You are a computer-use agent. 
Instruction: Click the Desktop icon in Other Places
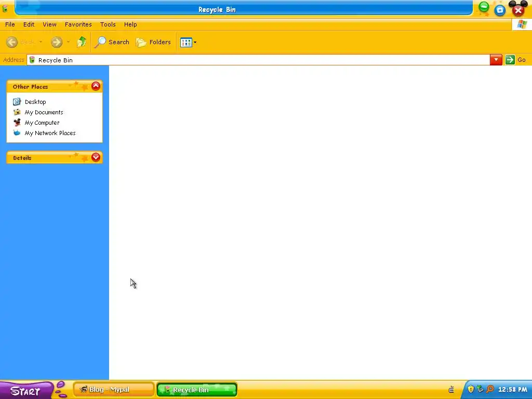click(x=17, y=101)
